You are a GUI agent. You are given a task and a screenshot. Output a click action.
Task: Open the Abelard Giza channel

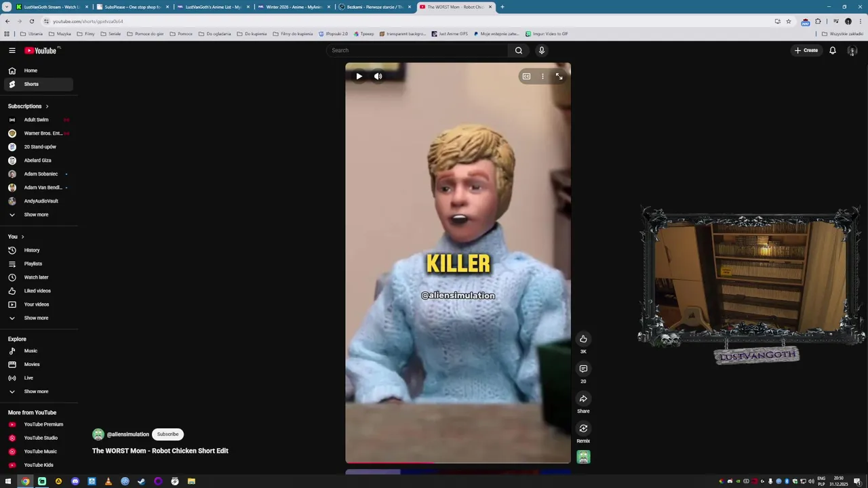pyautogui.click(x=37, y=161)
